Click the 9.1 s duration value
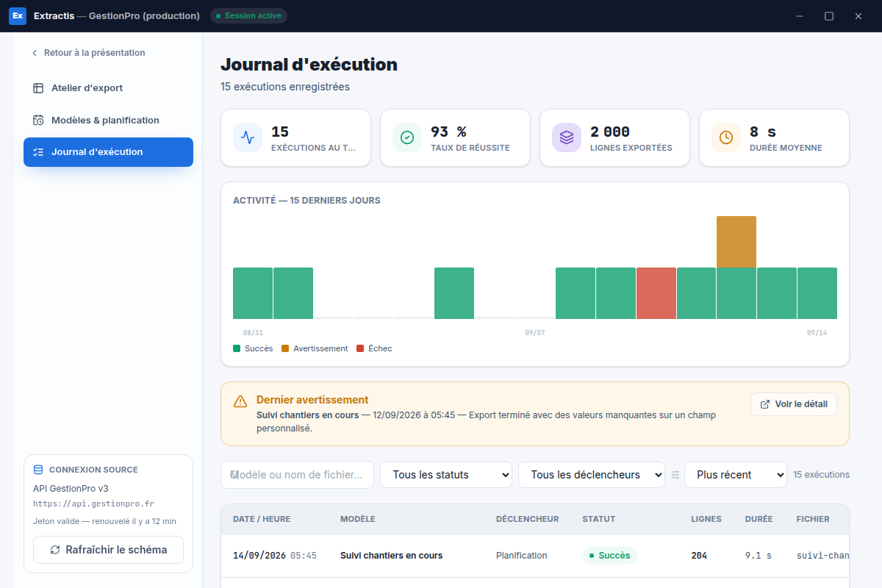This screenshot has width=882, height=588. pyautogui.click(x=759, y=556)
